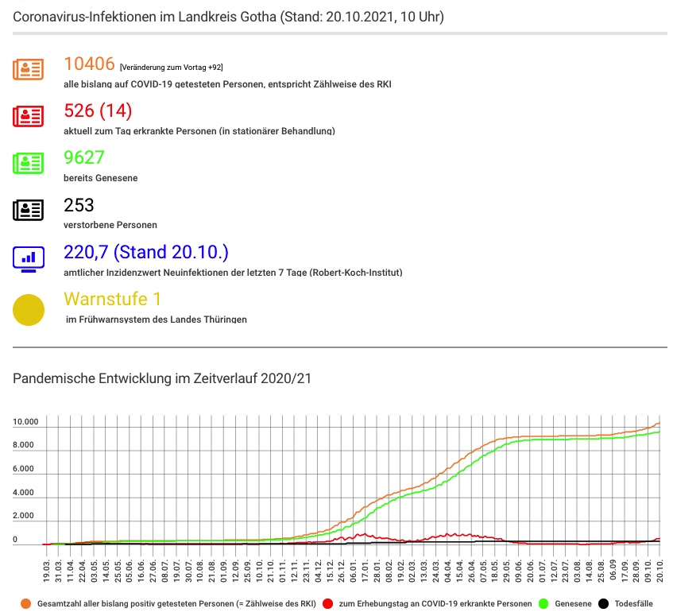Click the red value 526 (14)
This screenshot has width=673, height=616.
click(98, 110)
